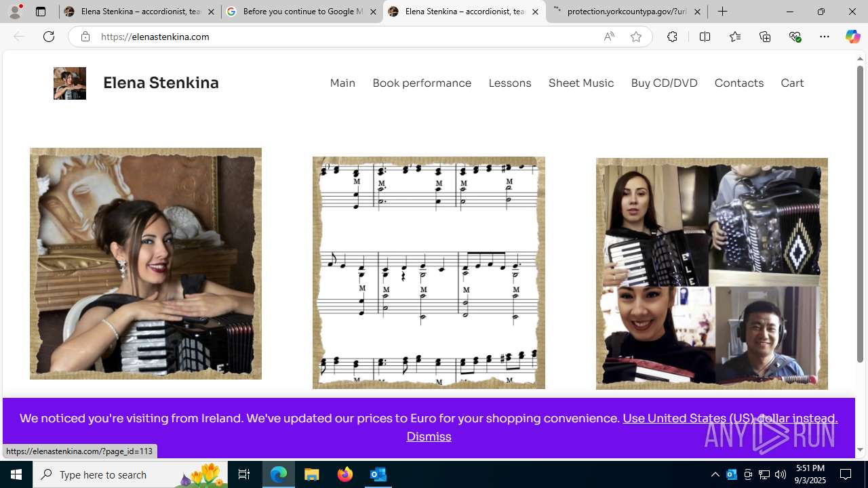Dismiss the currency notice banner

tap(429, 436)
